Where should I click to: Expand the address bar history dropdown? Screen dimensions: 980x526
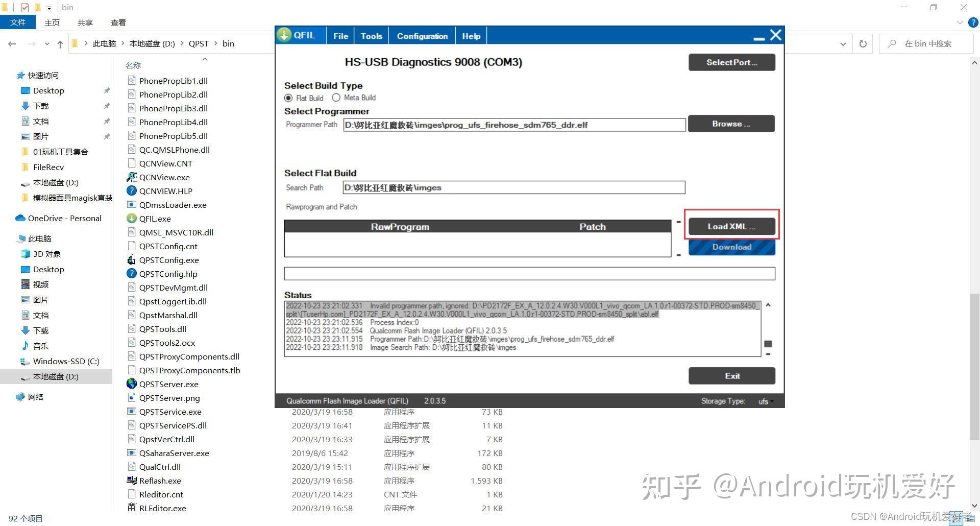point(843,44)
